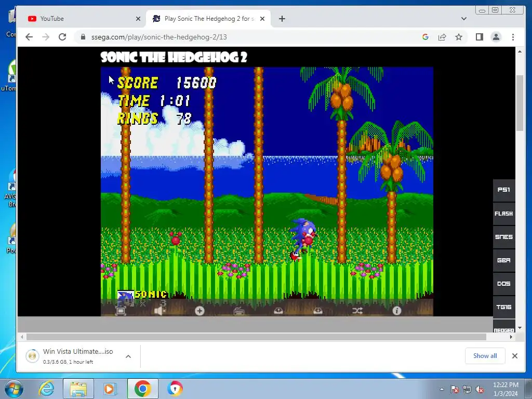Toggle the browser side panel
Screen dimensions: 532x399
pyautogui.click(x=480, y=37)
